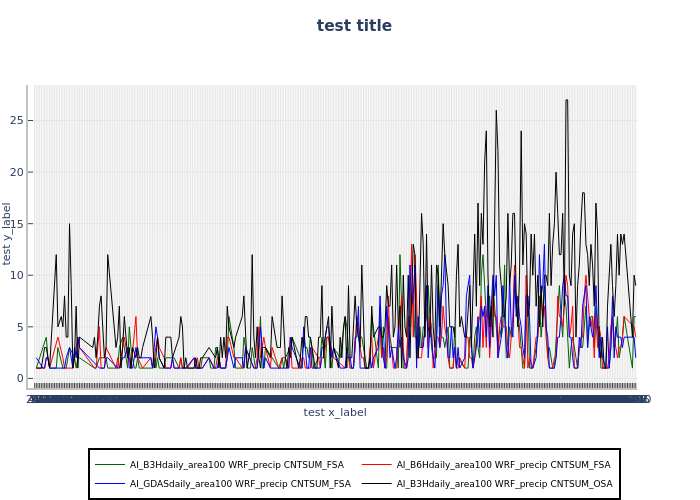Hide the AI_B3Hdaily CNTSUM_OSA series

pyautogui.click(x=504, y=483)
